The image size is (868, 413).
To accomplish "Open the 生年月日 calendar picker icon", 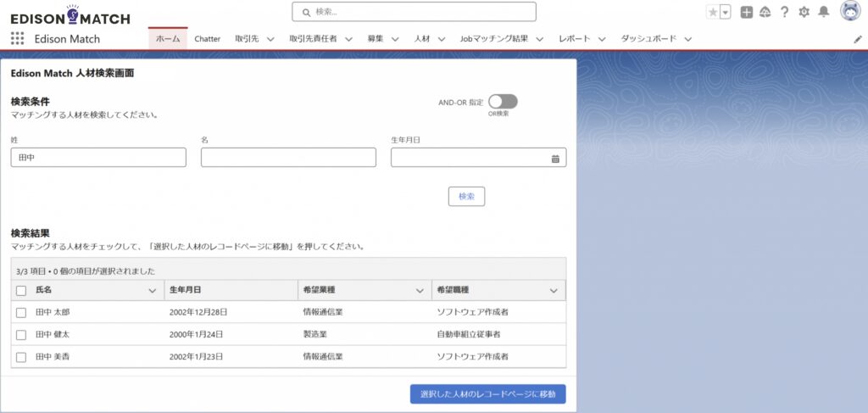I will click(x=555, y=158).
